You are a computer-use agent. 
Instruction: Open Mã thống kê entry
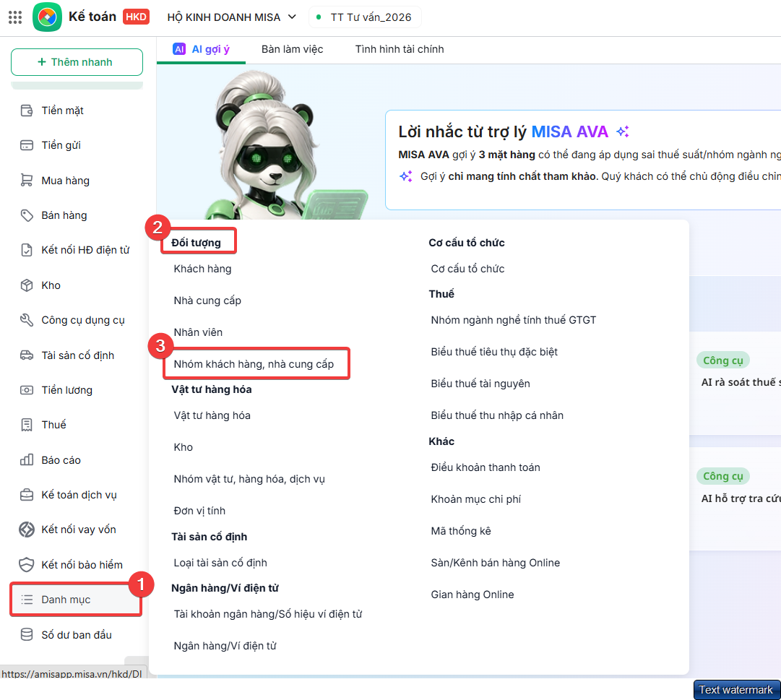point(461,531)
